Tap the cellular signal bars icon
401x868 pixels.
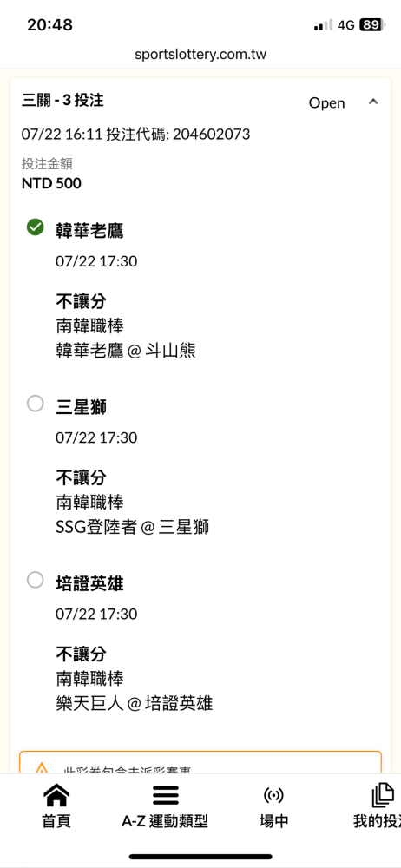[x=323, y=25]
